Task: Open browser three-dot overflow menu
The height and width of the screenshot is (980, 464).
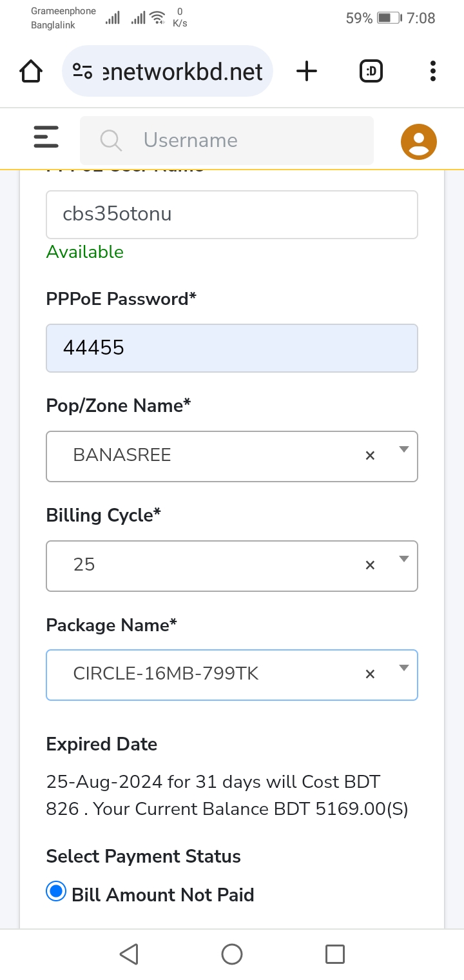Action: click(x=432, y=71)
